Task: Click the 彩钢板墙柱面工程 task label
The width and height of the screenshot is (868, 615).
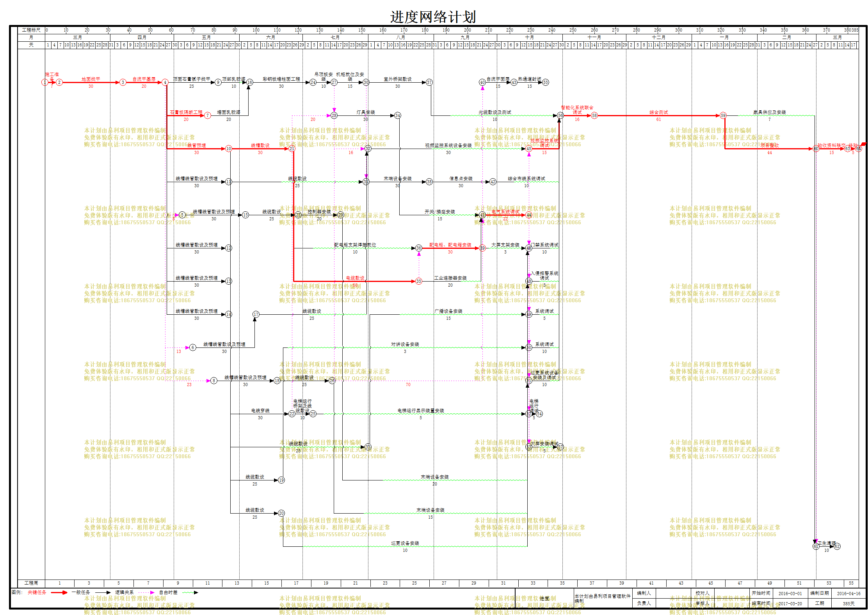Action: (x=281, y=79)
